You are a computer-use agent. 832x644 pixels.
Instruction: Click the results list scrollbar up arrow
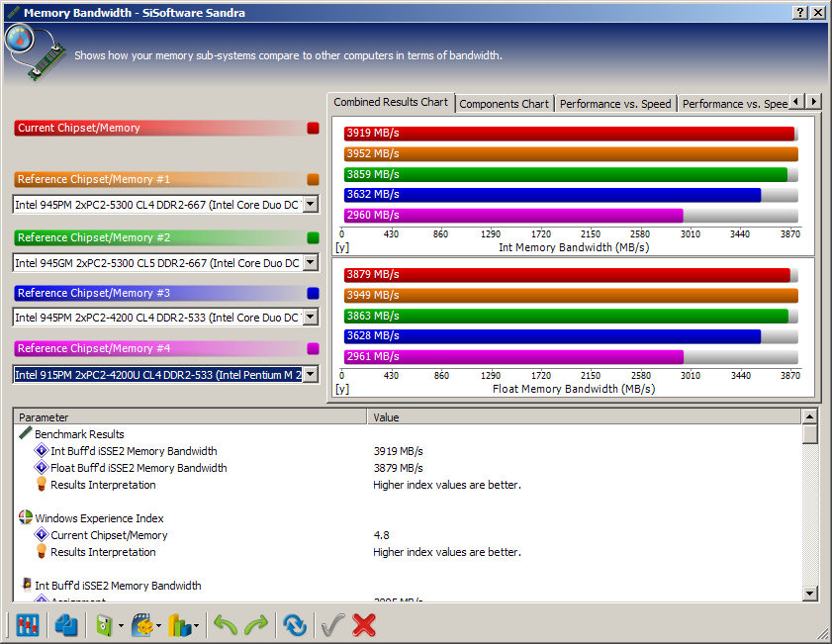809,416
